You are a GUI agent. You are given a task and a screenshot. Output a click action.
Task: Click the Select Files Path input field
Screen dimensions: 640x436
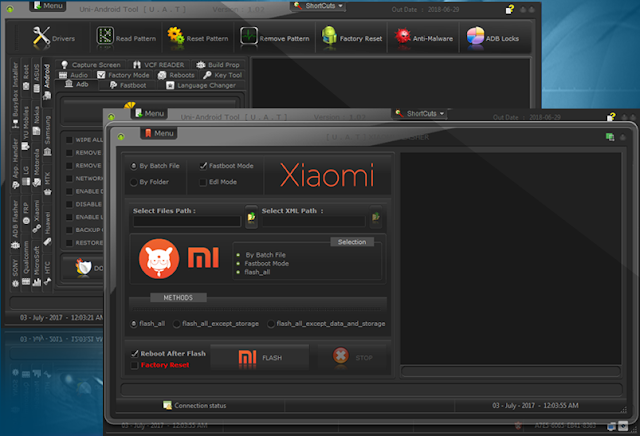pos(187,221)
